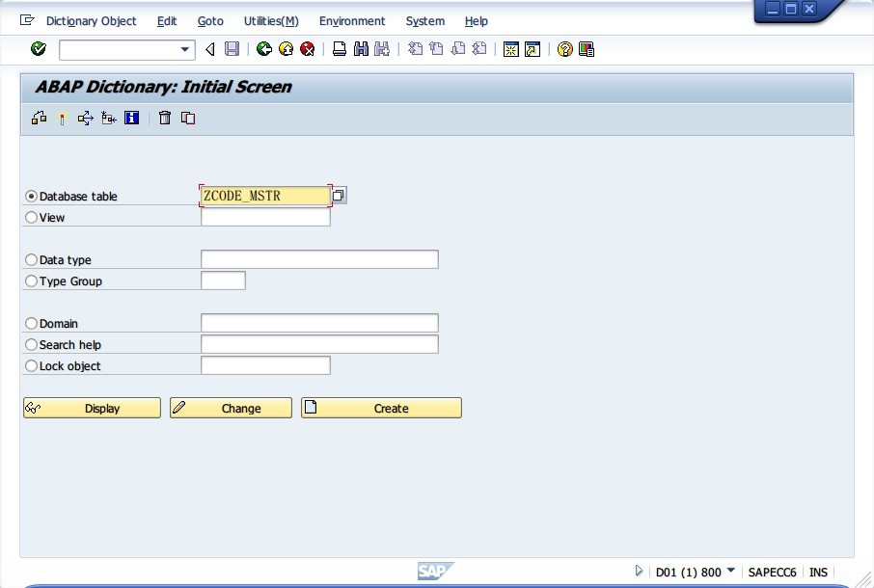Viewport: 874px width, 588px height.
Task: Click the Database table name field ZCODE_MSTR
Action: click(x=265, y=196)
